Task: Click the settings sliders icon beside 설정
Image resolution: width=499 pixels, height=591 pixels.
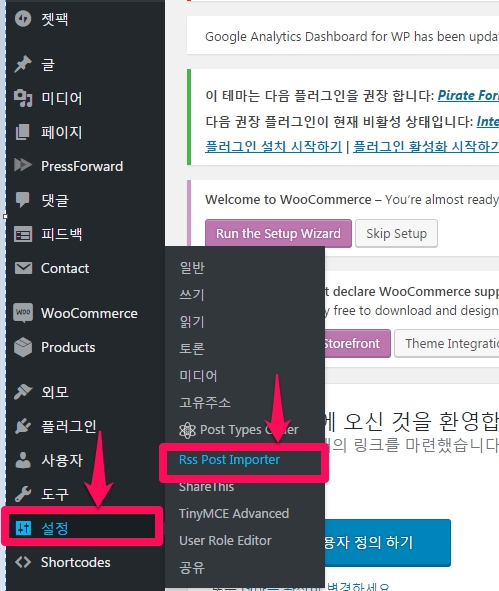Action: [x=23, y=528]
